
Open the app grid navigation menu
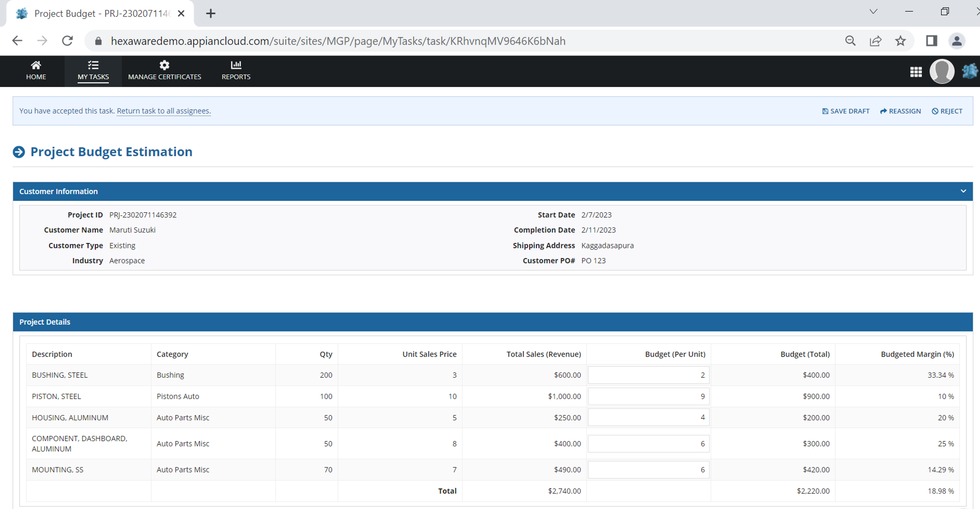916,71
